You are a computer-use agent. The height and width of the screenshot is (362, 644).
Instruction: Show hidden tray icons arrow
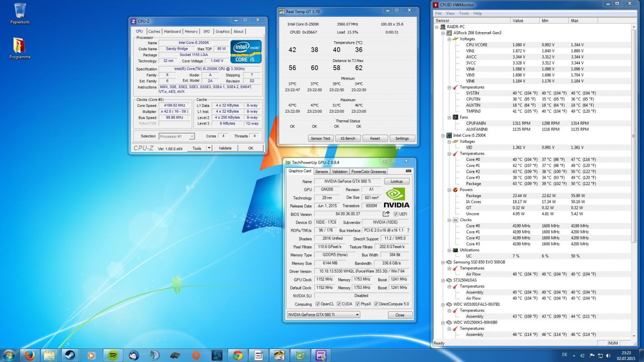574,355
